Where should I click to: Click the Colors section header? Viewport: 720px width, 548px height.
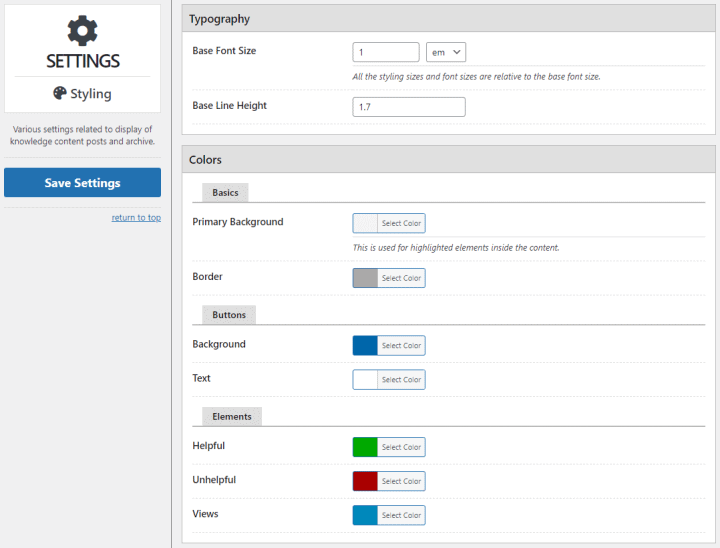pos(449,159)
